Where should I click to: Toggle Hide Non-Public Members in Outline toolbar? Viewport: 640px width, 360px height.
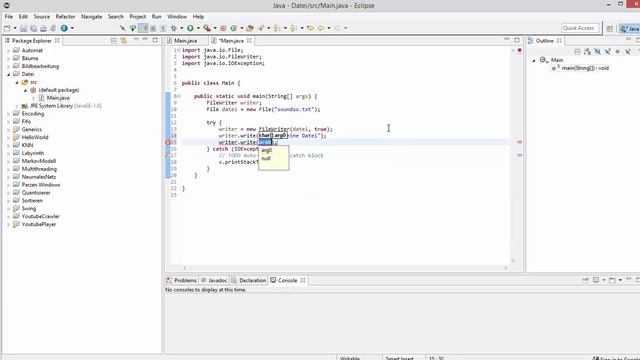click(618, 51)
